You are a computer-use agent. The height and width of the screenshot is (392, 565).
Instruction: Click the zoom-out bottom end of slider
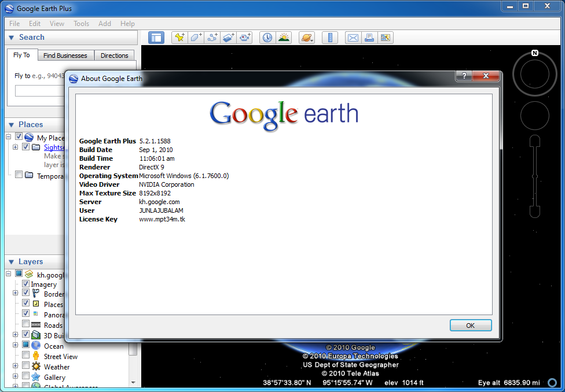pos(535,212)
